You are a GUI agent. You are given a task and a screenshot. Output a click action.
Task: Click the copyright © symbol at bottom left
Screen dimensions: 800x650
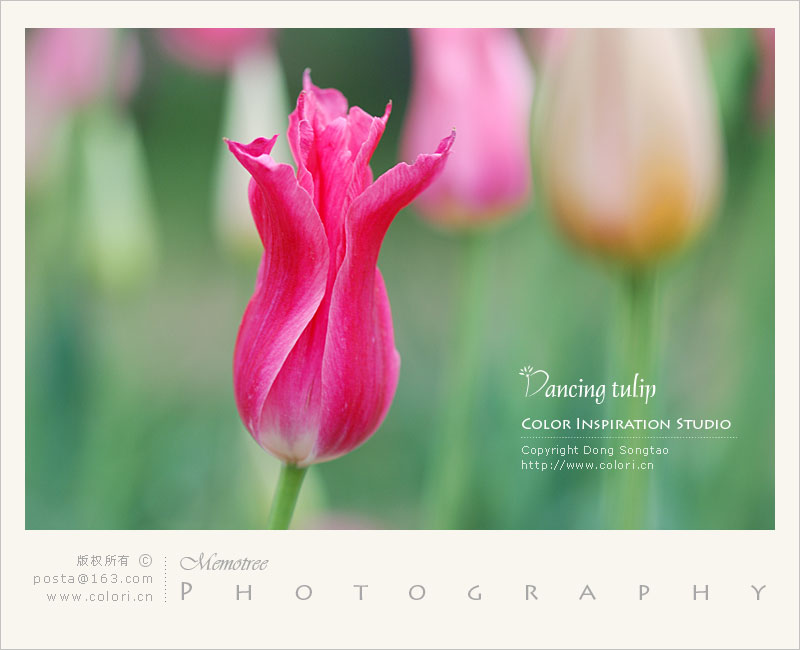coord(145,561)
